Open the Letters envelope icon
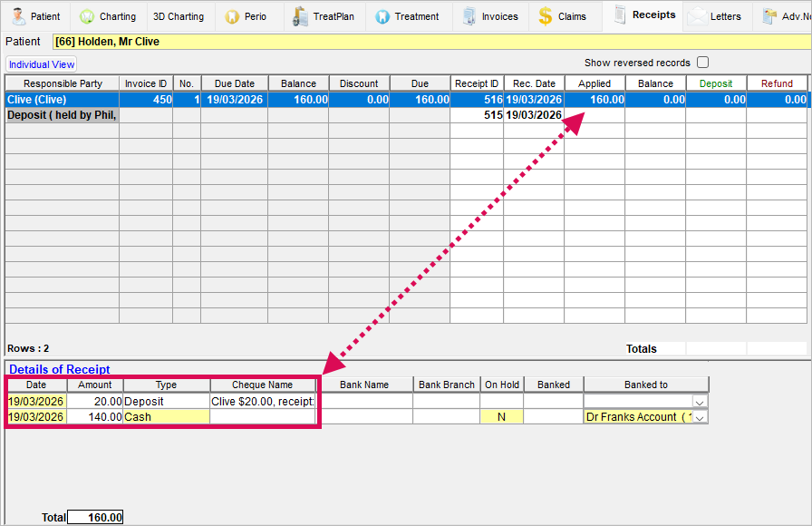 pyautogui.click(x=697, y=16)
